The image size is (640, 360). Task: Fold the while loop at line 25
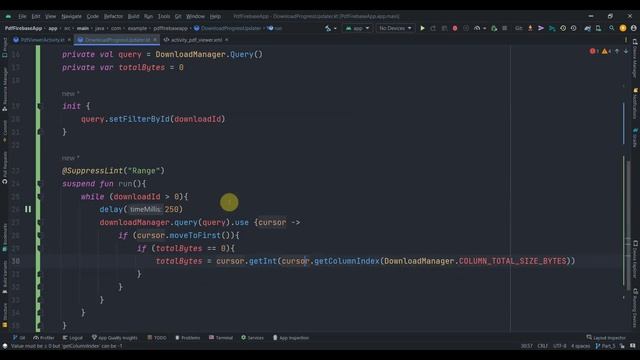[39, 197]
